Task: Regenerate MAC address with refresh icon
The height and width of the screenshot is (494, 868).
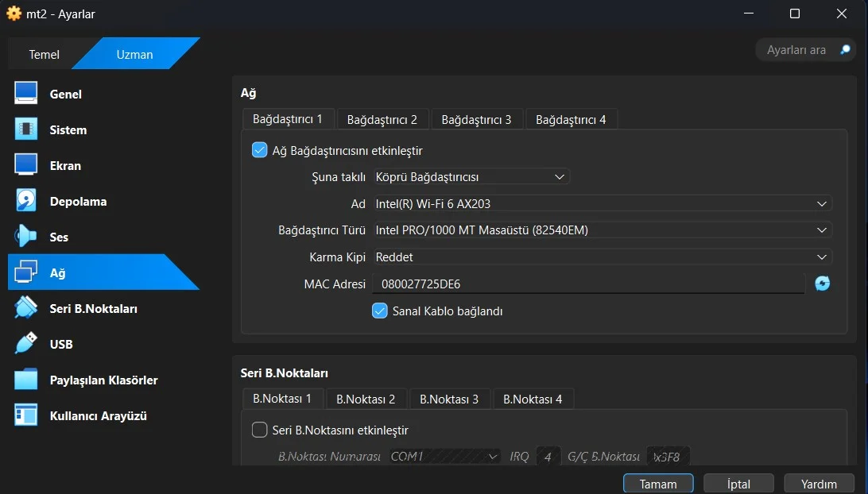Action: coord(822,284)
